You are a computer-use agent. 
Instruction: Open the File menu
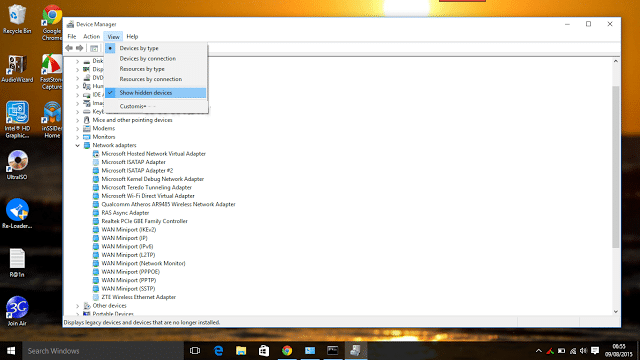pos(72,36)
